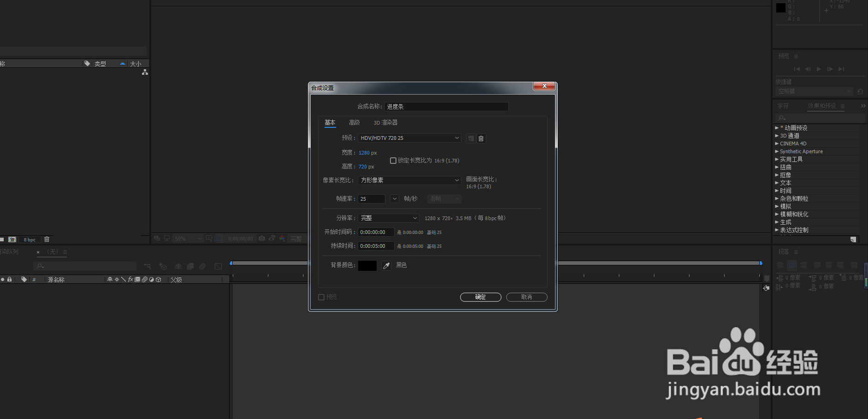Click the timeline graph editor icon
The image size is (868, 419).
coord(218,266)
